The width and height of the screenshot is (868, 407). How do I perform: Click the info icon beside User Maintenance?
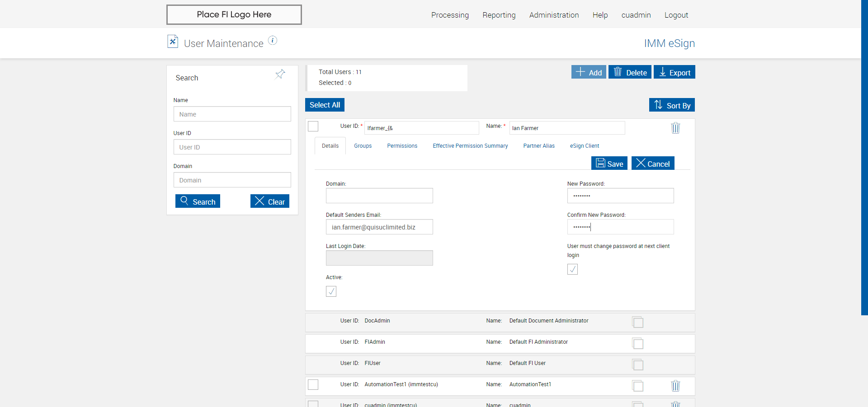[273, 41]
